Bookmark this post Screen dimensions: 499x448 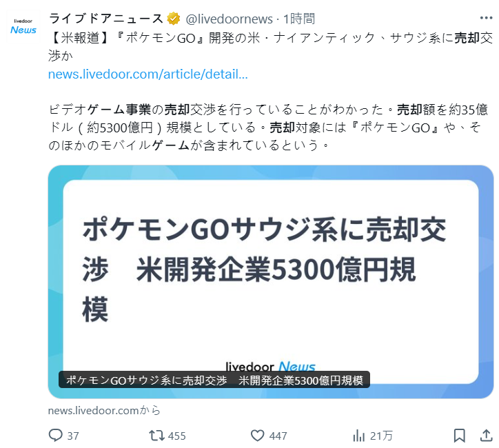(x=459, y=436)
